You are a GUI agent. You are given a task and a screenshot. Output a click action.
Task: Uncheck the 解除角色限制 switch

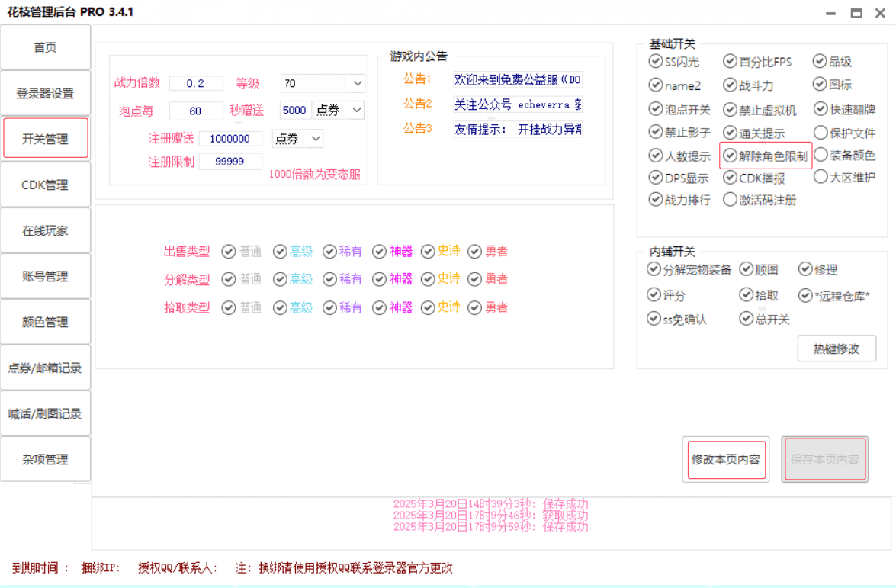point(730,156)
